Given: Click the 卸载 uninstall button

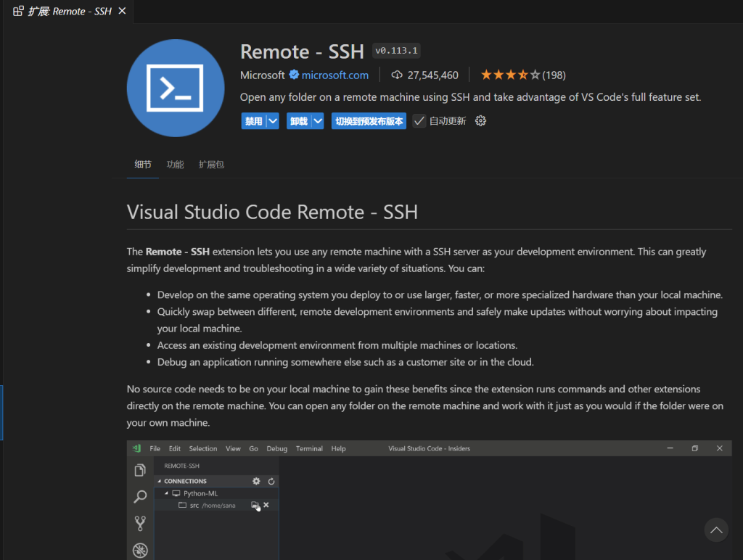Looking at the screenshot, I should [298, 121].
